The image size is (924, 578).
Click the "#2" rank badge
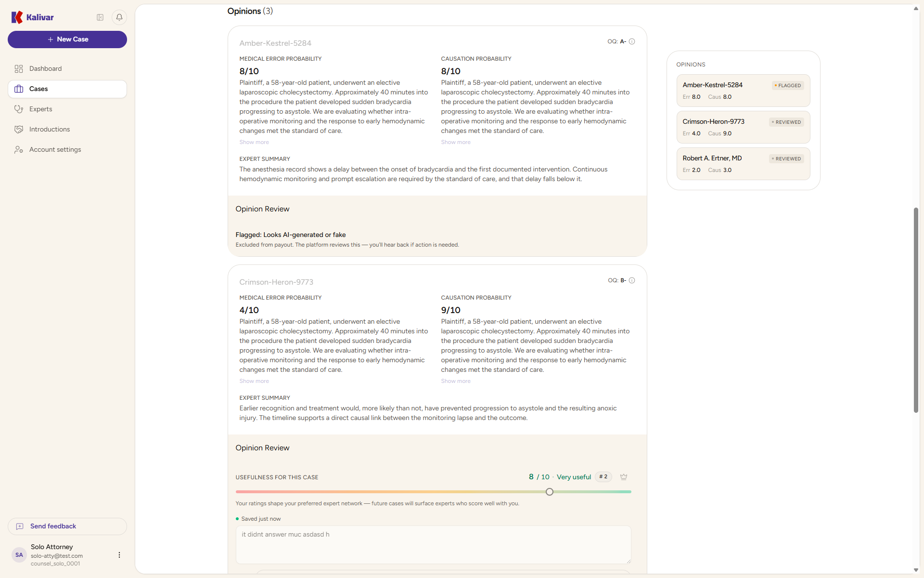[x=603, y=477]
